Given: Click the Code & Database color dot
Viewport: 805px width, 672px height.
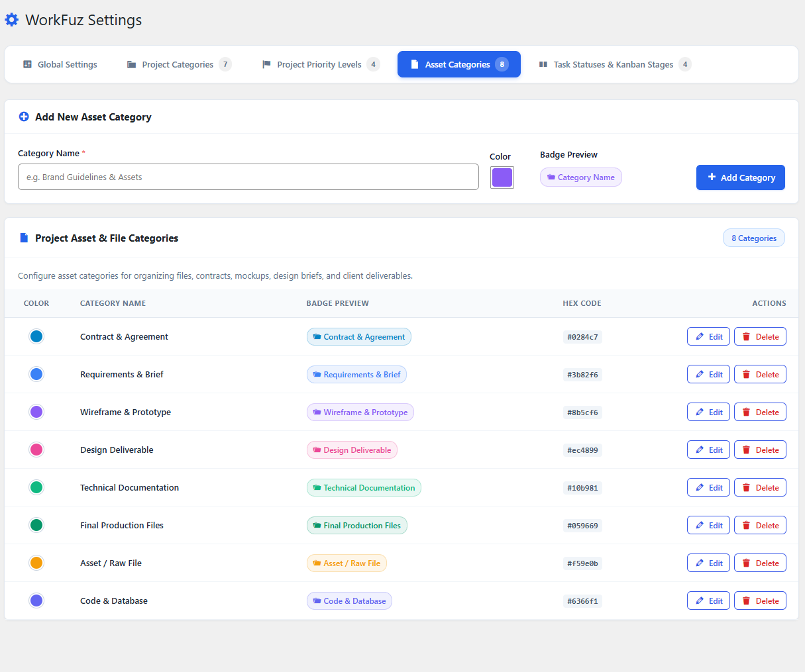Looking at the screenshot, I should click(36, 600).
